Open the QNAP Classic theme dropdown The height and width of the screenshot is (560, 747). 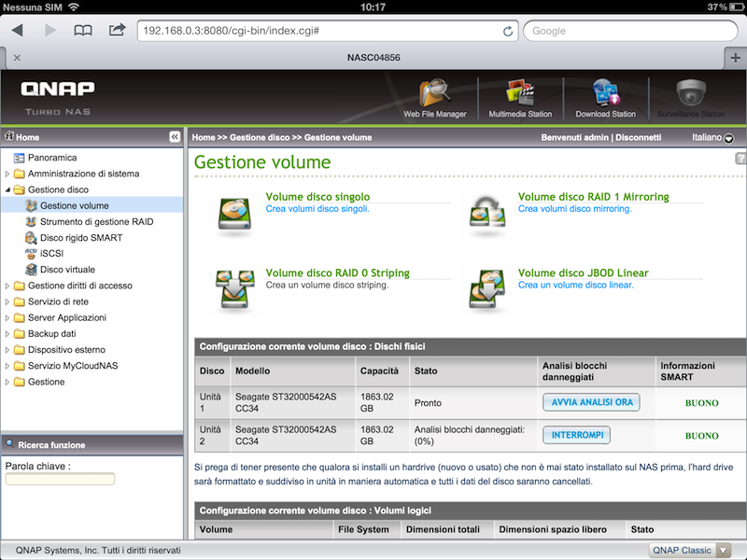point(722,551)
